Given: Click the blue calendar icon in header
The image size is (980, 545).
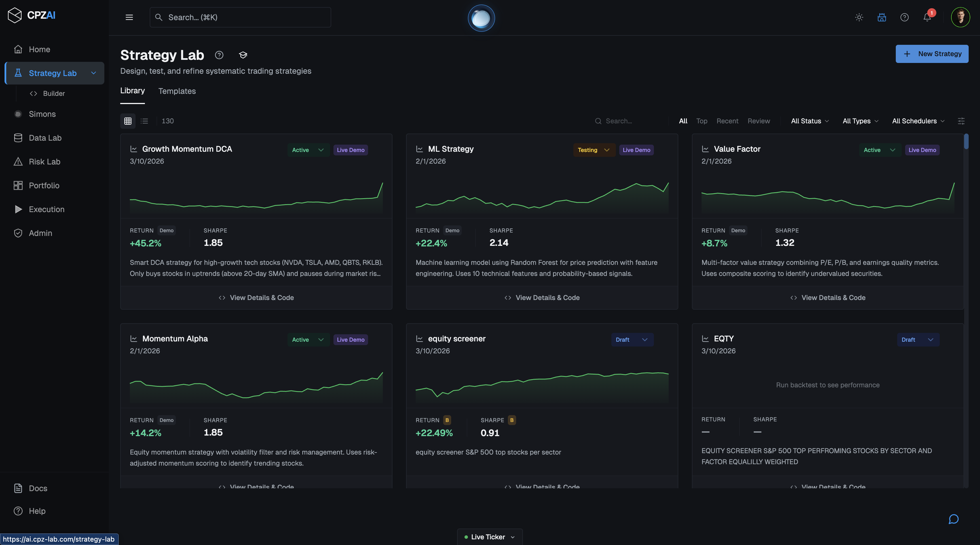Looking at the screenshot, I should pyautogui.click(x=882, y=18).
